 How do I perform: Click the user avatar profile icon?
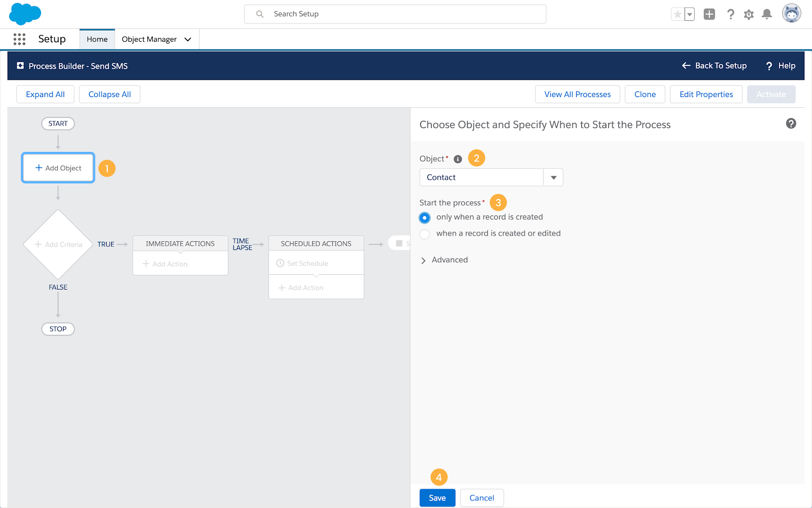(x=791, y=13)
